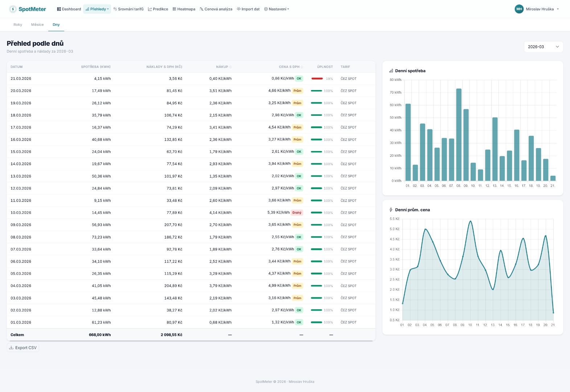Click the Cenová analýza icon
This screenshot has width=570, height=392.
[201, 9]
